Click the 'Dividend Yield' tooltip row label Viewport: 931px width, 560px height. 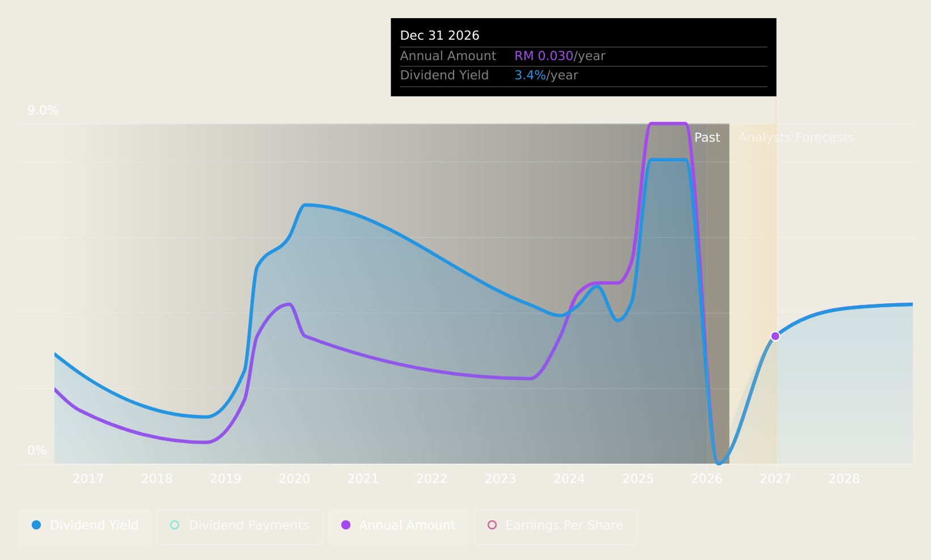click(x=445, y=75)
